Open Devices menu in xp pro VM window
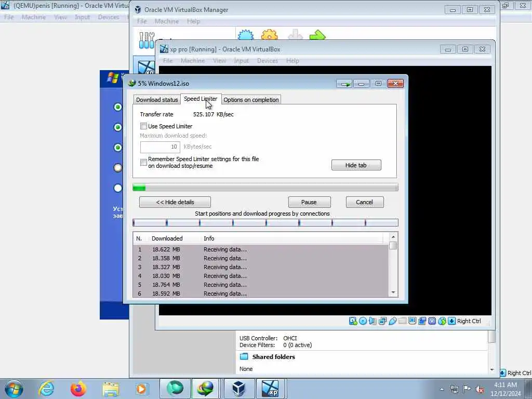The image size is (532, 399). tap(268, 61)
